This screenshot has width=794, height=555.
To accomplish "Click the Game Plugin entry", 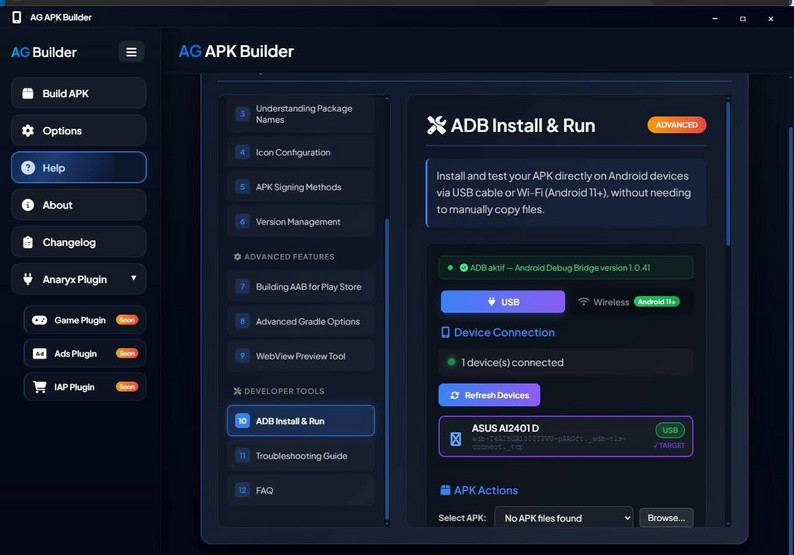I will pyautogui.click(x=85, y=320).
